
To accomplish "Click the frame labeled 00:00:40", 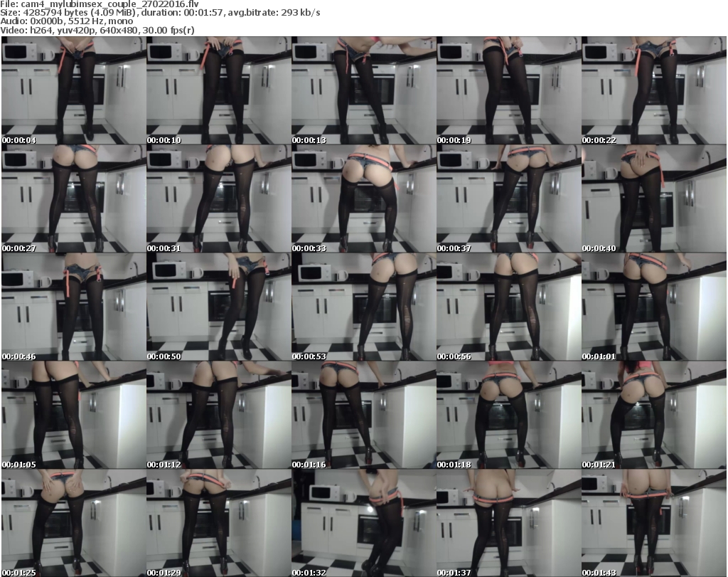I will [x=653, y=198].
